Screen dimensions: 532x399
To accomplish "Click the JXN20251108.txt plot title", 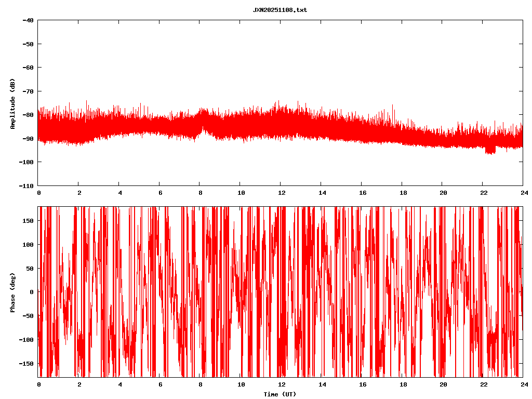I will pyautogui.click(x=280, y=10).
